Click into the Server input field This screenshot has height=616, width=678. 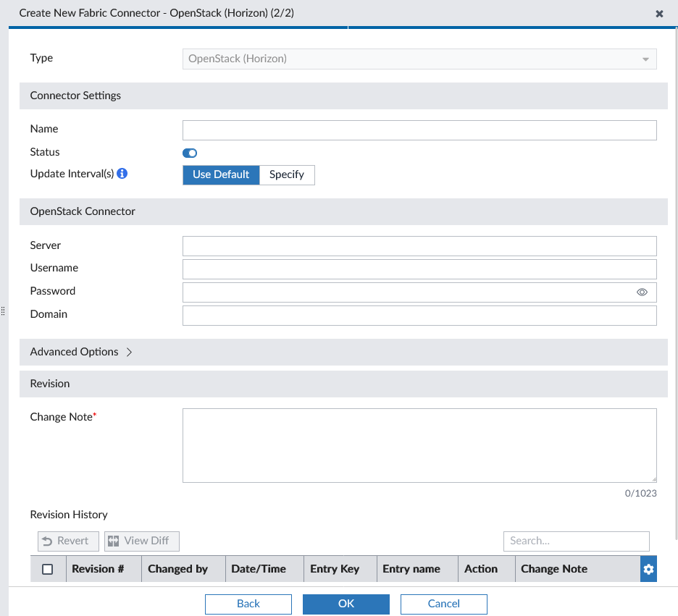(419, 245)
